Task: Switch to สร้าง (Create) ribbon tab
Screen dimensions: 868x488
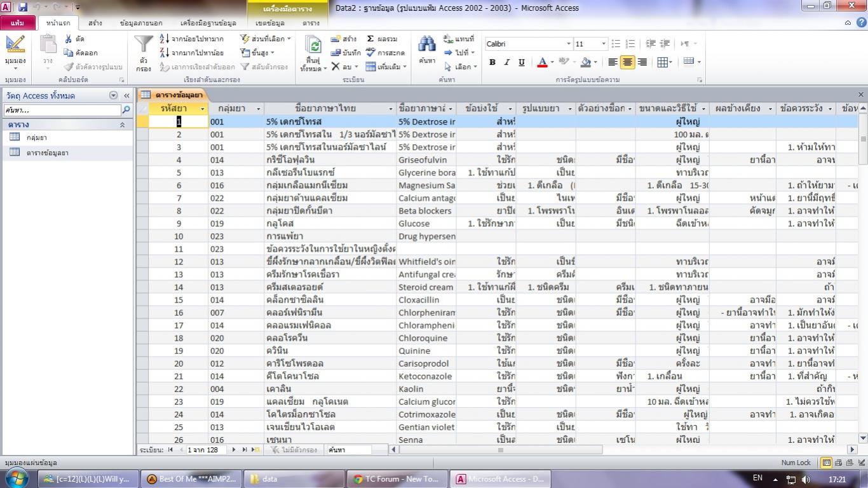Action: pos(95,23)
